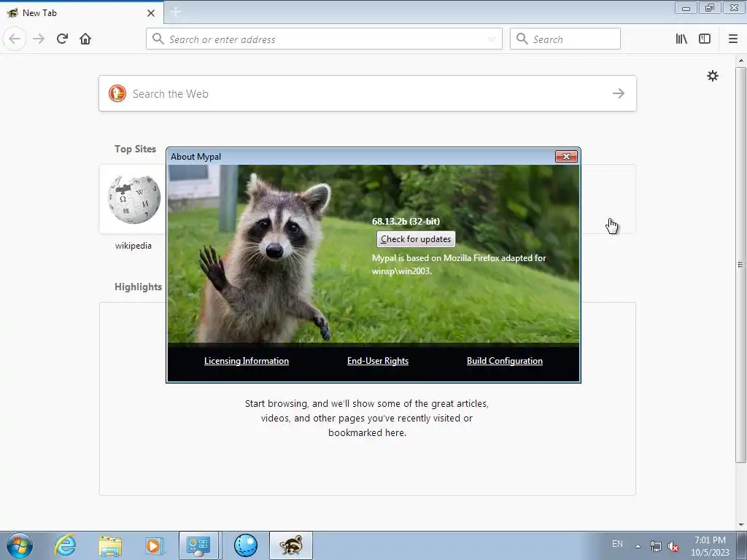The width and height of the screenshot is (747, 560).
Task: Toggle the sidebars icon
Action: tap(705, 39)
